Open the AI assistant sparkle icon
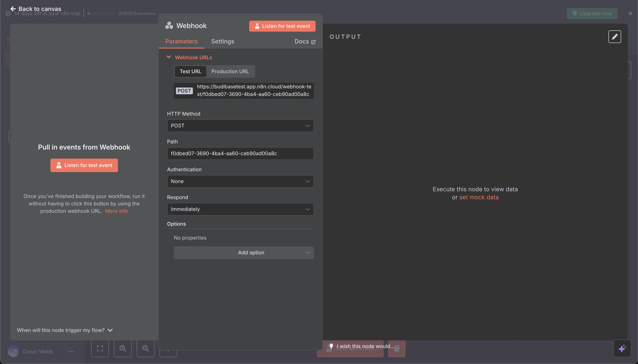This screenshot has height=364, width=638. [x=622, y=348]
